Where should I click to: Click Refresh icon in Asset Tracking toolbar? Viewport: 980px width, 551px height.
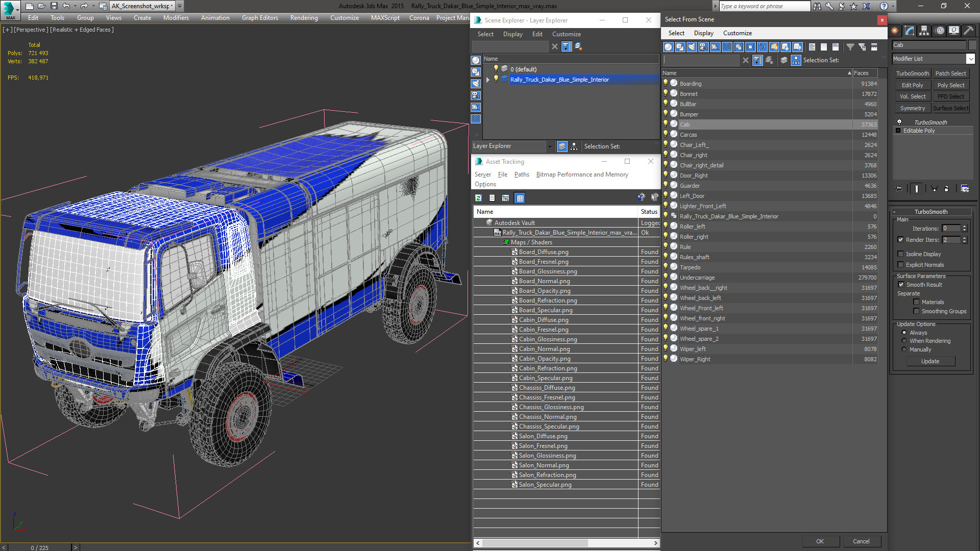478,198
